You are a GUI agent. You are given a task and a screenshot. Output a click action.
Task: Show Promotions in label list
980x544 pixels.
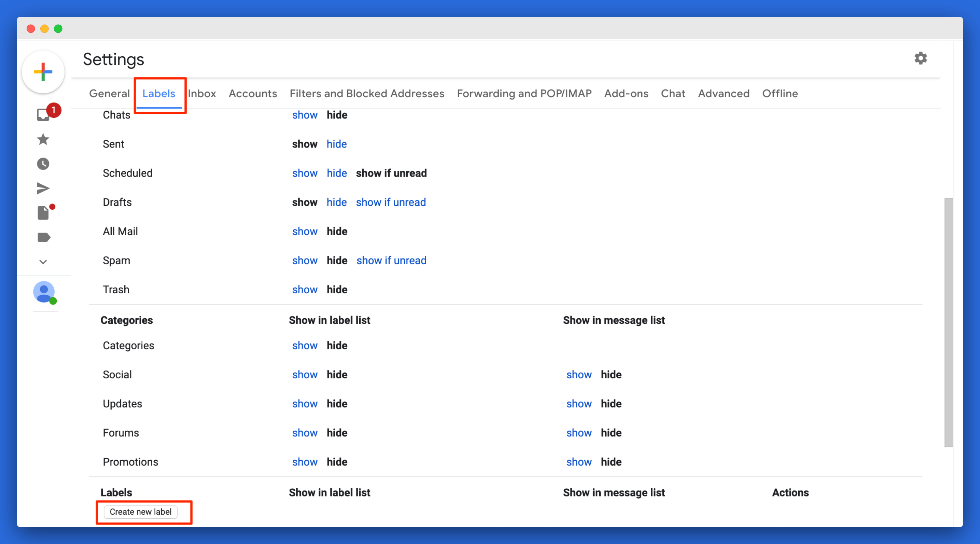304,462
